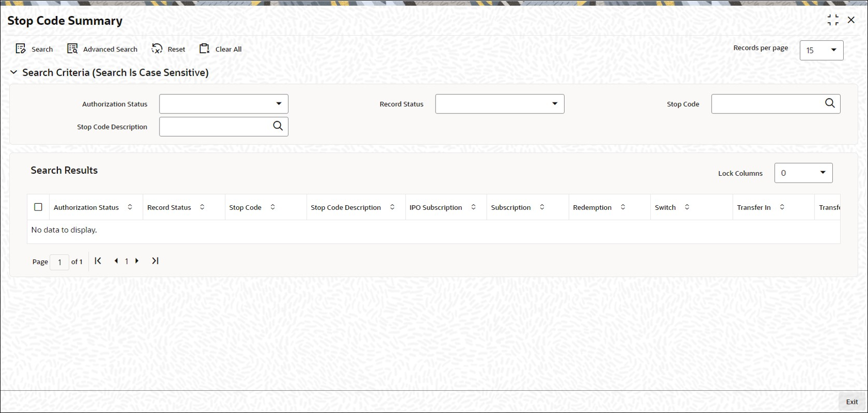Click the Stop Code lookup magnifier icon

[x=830, y=103]
